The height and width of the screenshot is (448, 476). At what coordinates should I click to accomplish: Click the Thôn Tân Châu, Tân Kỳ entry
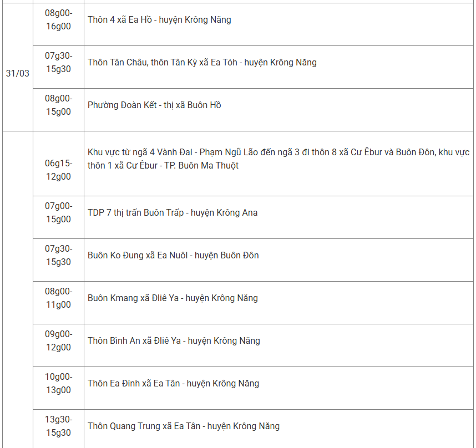[x=202, y=63]
